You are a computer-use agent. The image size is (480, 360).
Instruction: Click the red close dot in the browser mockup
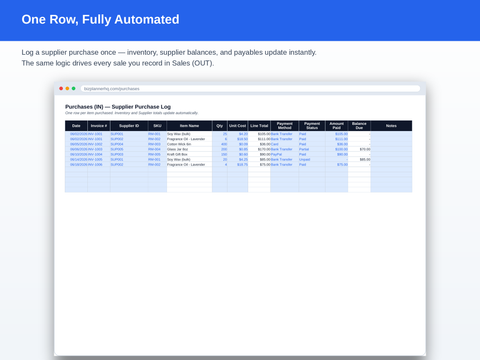[61, 88]
